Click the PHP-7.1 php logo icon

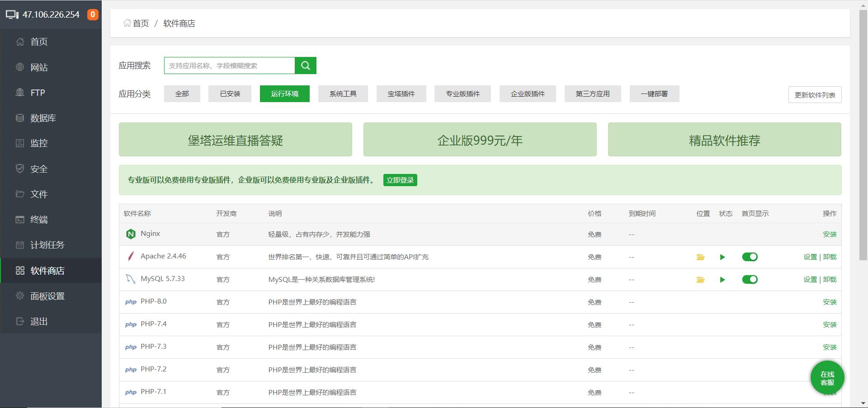(131, 392)
